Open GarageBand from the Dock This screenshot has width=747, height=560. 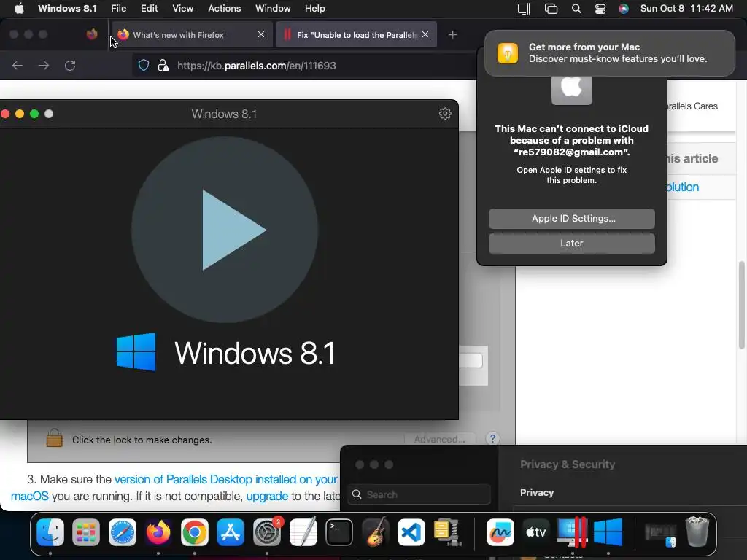(x=376, y=532)
